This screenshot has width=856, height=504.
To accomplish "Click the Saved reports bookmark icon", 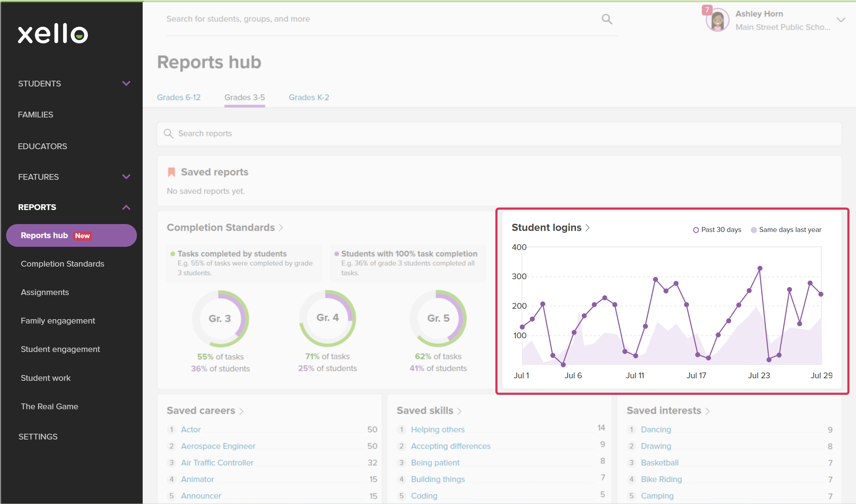I will point(171,172).
